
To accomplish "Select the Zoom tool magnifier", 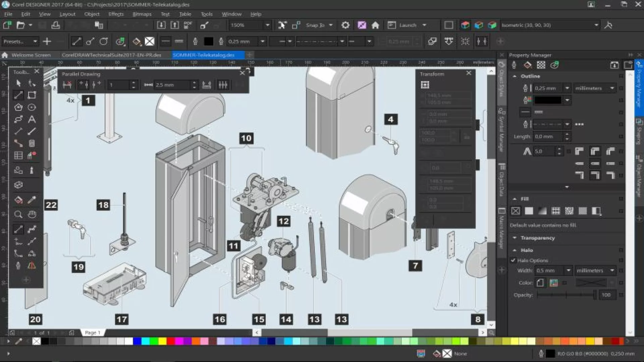I will [x=18, y=215].
